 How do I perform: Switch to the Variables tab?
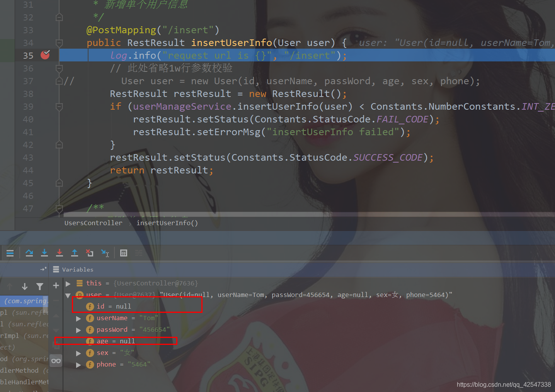(77, 269)
